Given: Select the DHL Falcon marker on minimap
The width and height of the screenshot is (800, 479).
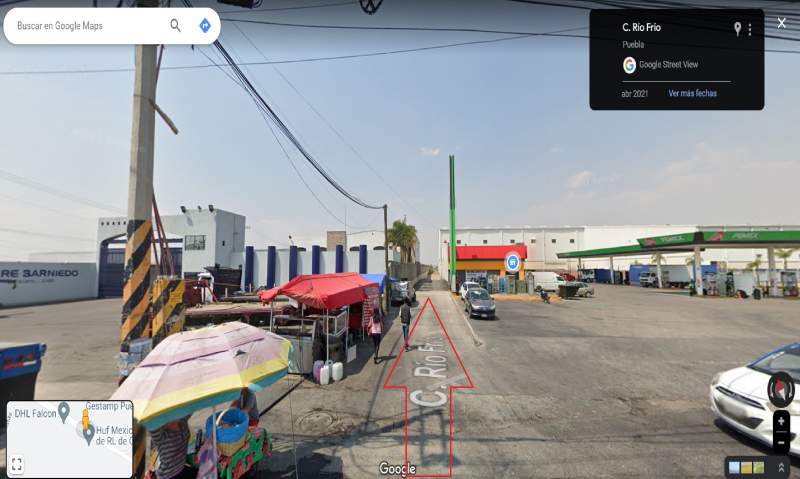Looking at the screenshot, I should 64,411.
